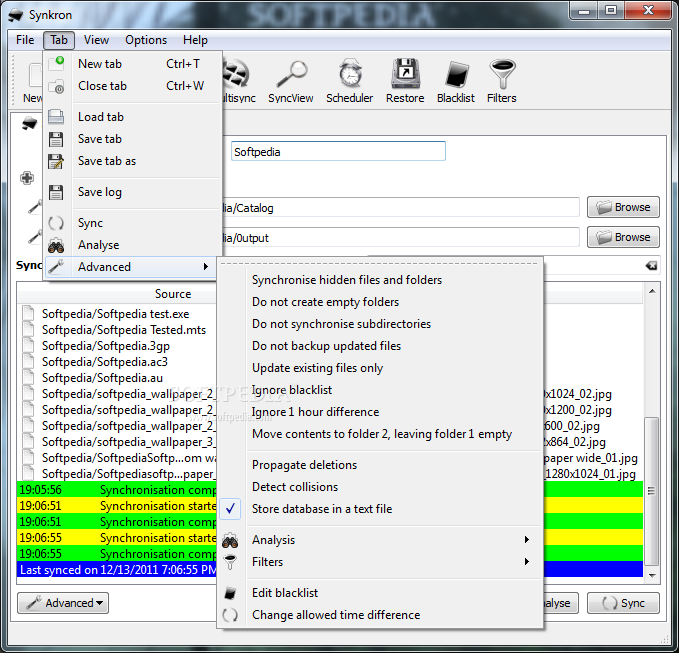Open the Scheduler alarm clock icon
Screen dimensions: 679x653
pyautogui.click(x=349, y=73)
